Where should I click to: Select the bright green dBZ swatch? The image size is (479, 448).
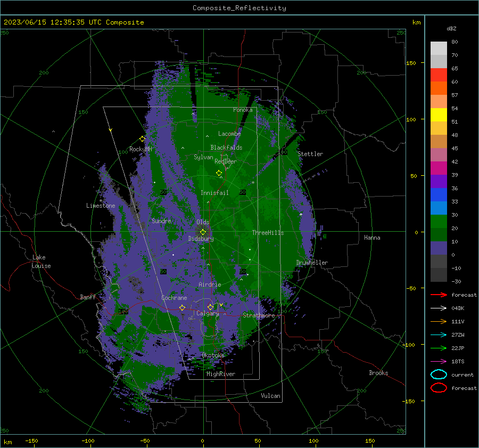439,222
